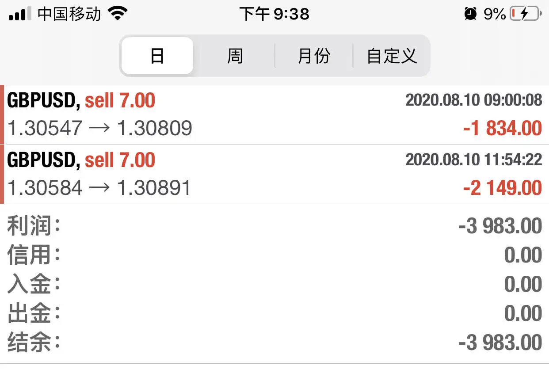Open the GBPUSD trade closed at 09:00:08

(274, 115)
